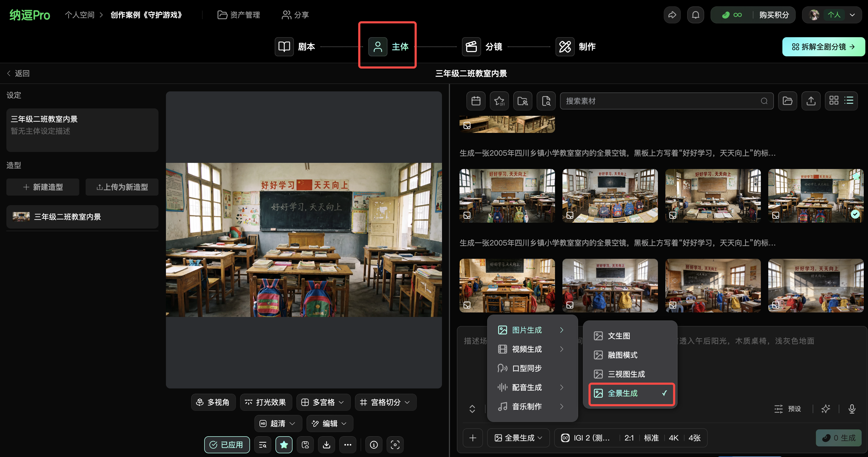
Task: Select the checked fourth thumbnail in first row
Action: (815, 196)
